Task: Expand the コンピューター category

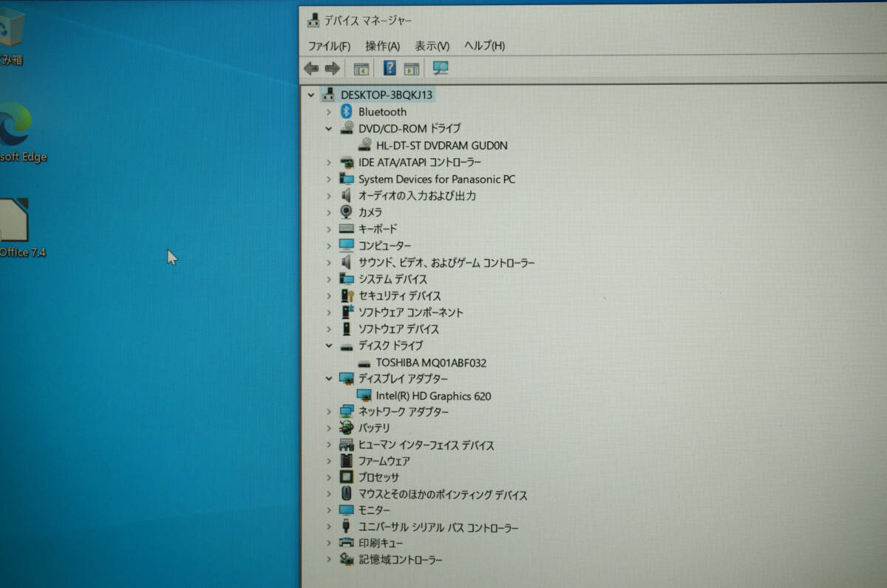Action: coord(329,246)
